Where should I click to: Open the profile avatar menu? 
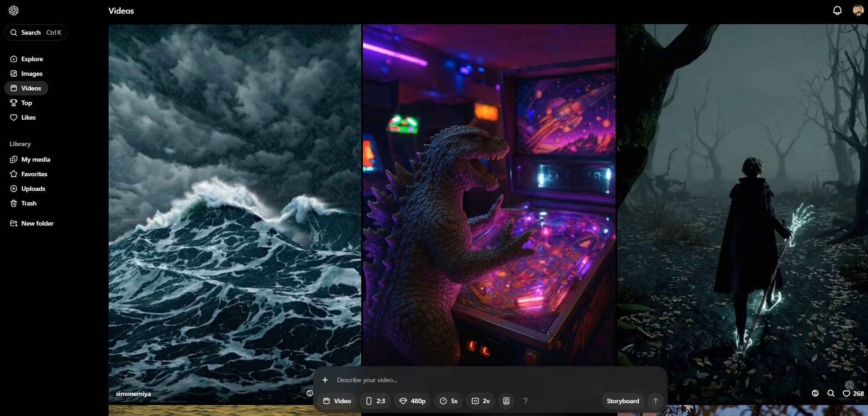(x=858, y=11)
